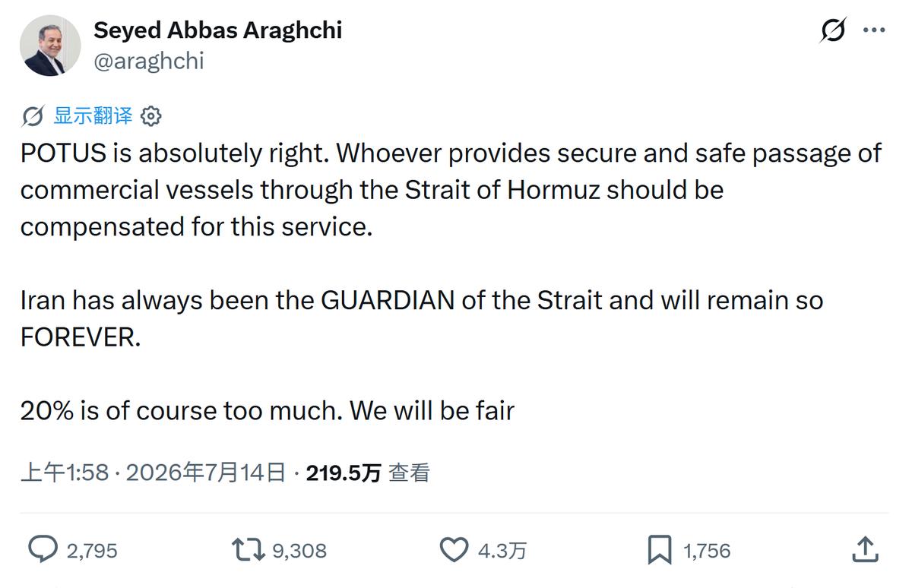Click the small Grok icon before 显示翻译
This screenshot has width=912, height=588.
coord(33,116)
